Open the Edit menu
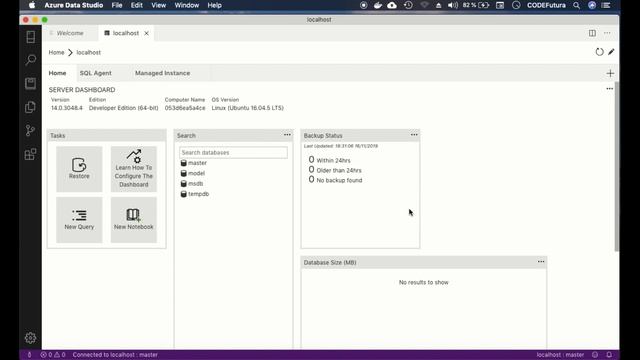The height and width of the screenshot is (360, 640). pyautogui.click(x=136, y=5)
